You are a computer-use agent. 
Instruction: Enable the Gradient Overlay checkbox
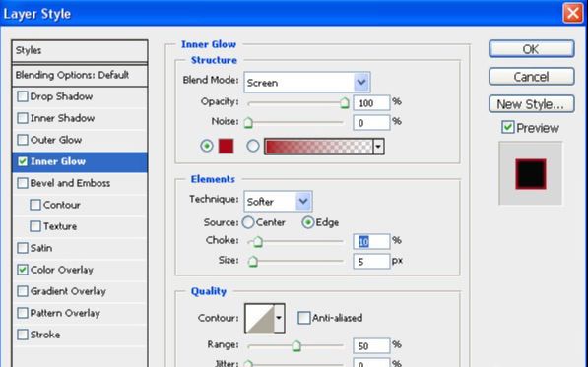pos(23,291)
